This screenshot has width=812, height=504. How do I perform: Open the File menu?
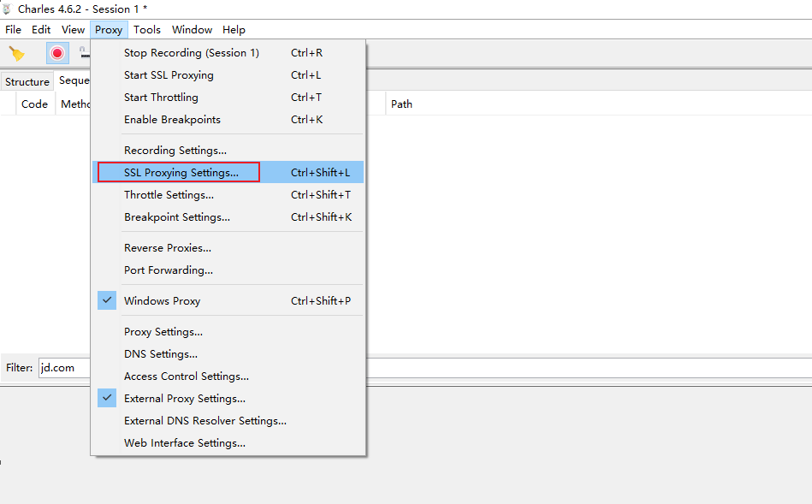point(13,30)
